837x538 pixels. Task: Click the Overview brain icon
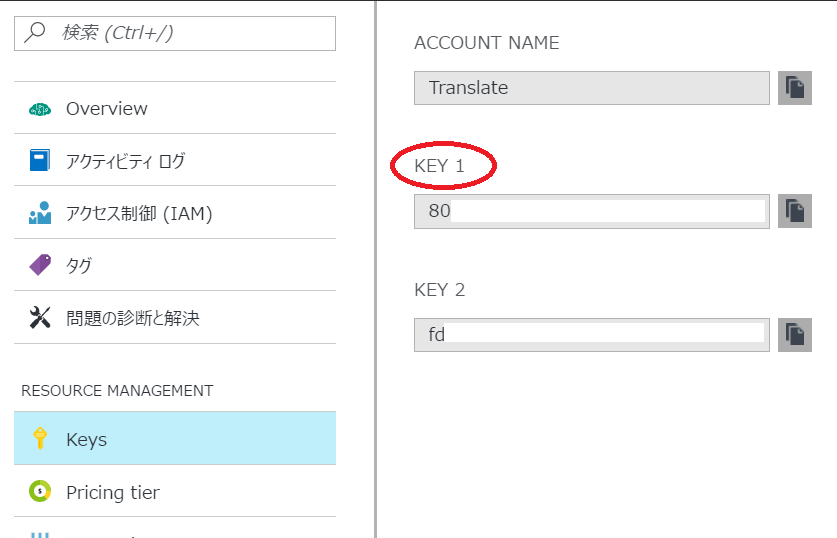point(40,109)
